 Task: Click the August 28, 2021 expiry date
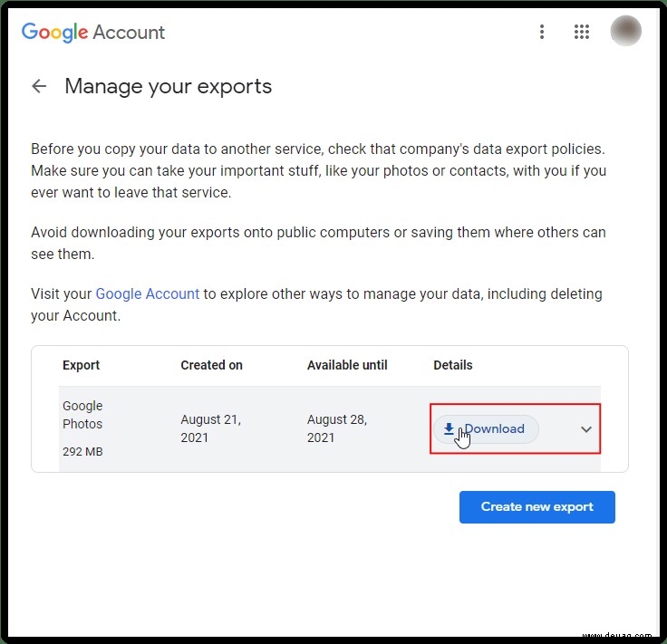337,428
